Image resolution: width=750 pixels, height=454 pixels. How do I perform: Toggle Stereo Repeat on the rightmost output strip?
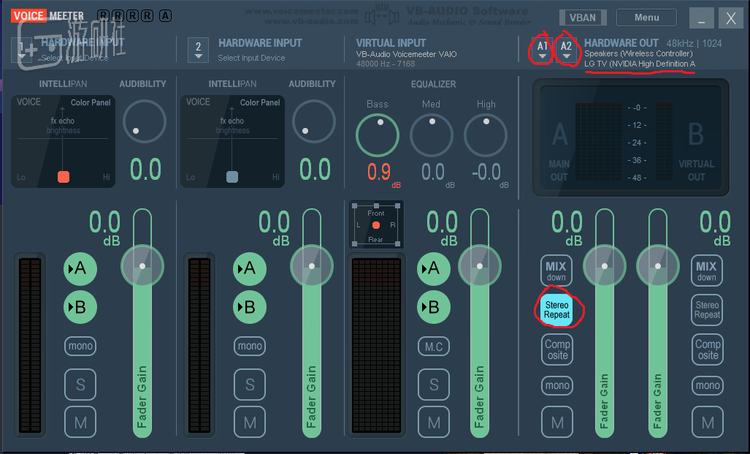point(707,309)
